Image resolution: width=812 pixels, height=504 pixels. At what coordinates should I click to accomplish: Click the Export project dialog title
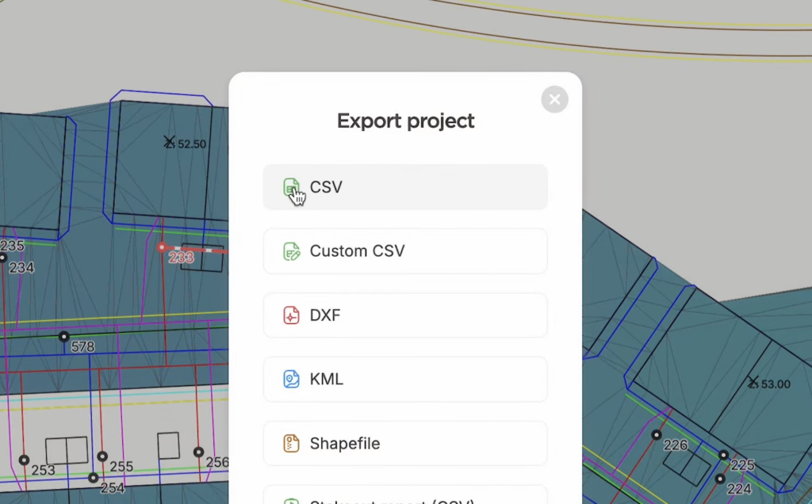point(405,121)
